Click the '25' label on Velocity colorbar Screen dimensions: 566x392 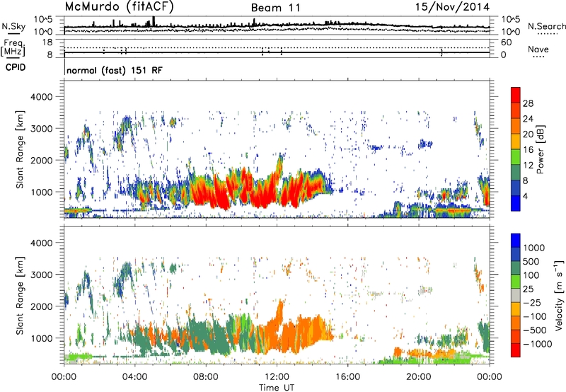(528, 289)
